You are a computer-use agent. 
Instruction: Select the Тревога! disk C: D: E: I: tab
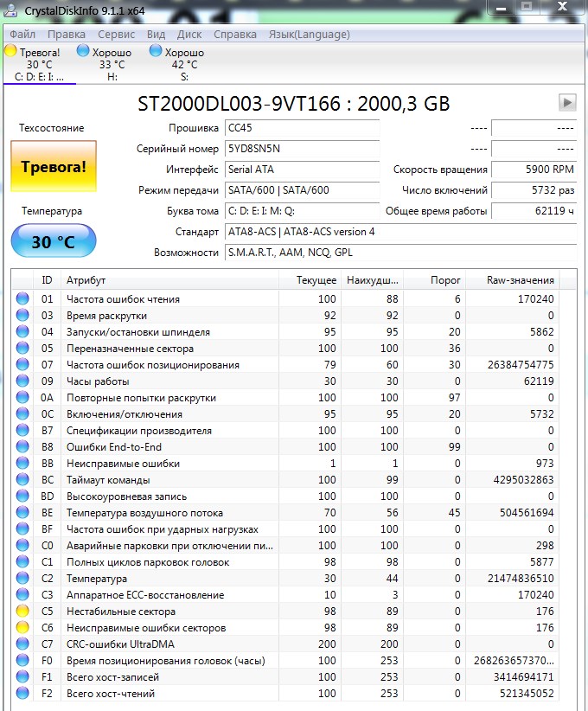[x=39, y=63]
